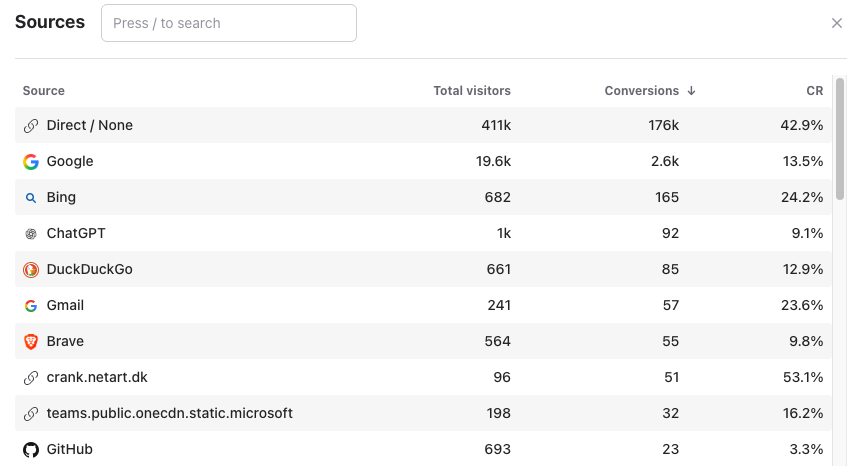This screenshot has height=466, width=861.
Task: Click DuckDuckGo's 661 visitors value
Action: pos(499,269)
